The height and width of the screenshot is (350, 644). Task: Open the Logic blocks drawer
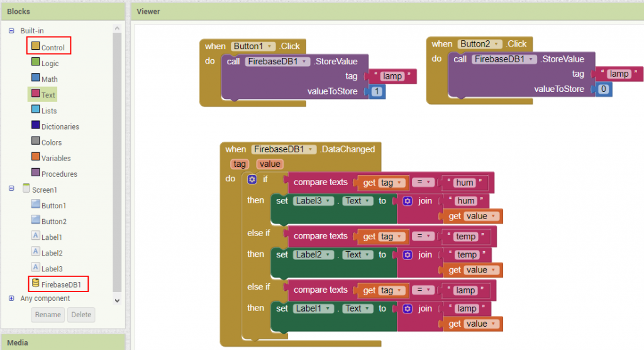(x=45, y=63)
